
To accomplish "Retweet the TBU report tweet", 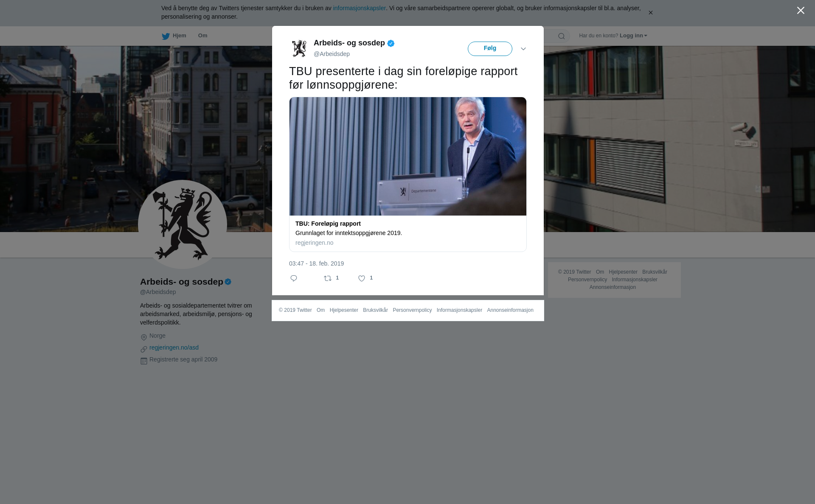I will pyautogui.click(x=328, y=278).
